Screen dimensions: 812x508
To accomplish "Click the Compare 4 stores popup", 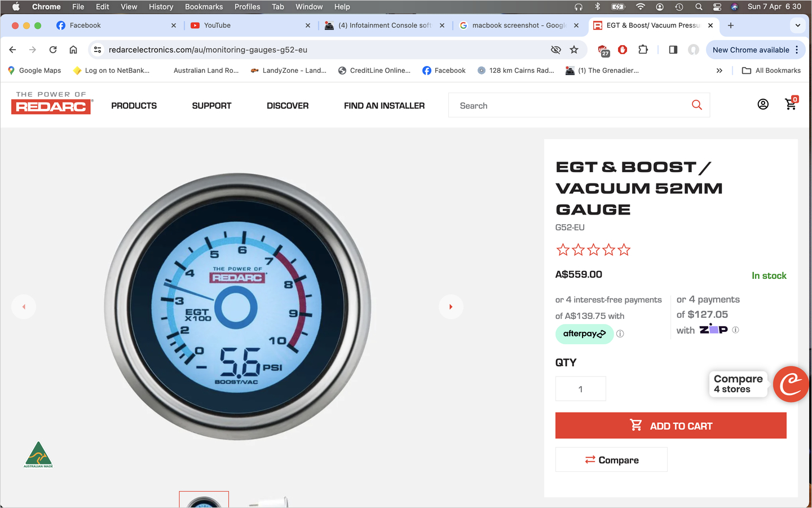I will tap(738, 384).
